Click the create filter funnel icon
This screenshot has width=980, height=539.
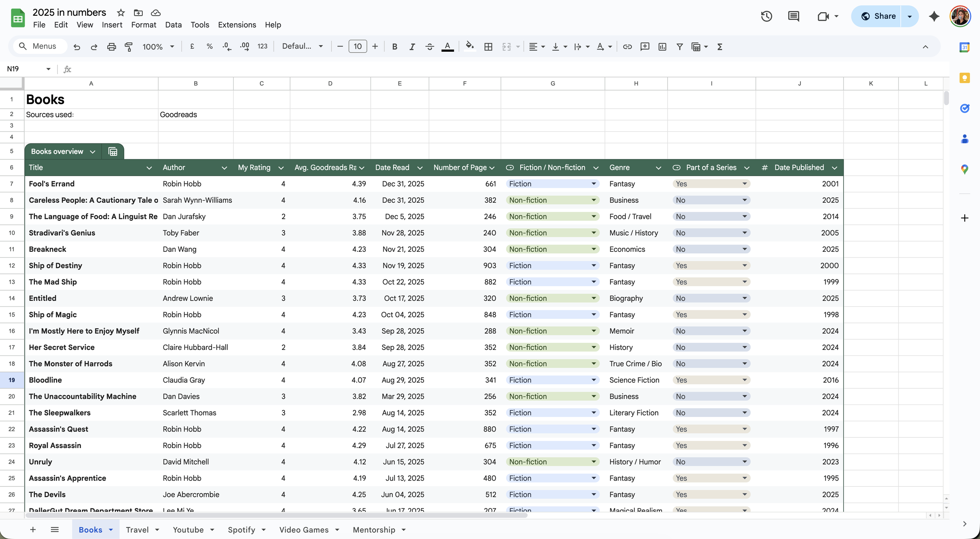679,47
